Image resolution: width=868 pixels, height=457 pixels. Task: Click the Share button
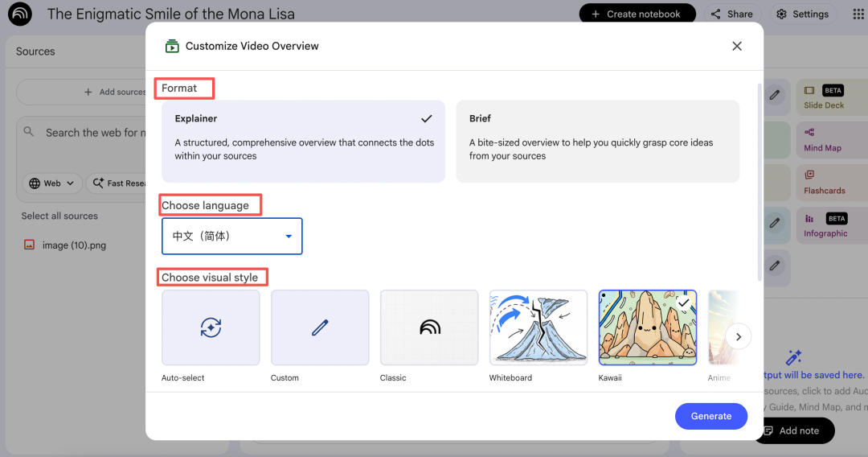[731, 14]
